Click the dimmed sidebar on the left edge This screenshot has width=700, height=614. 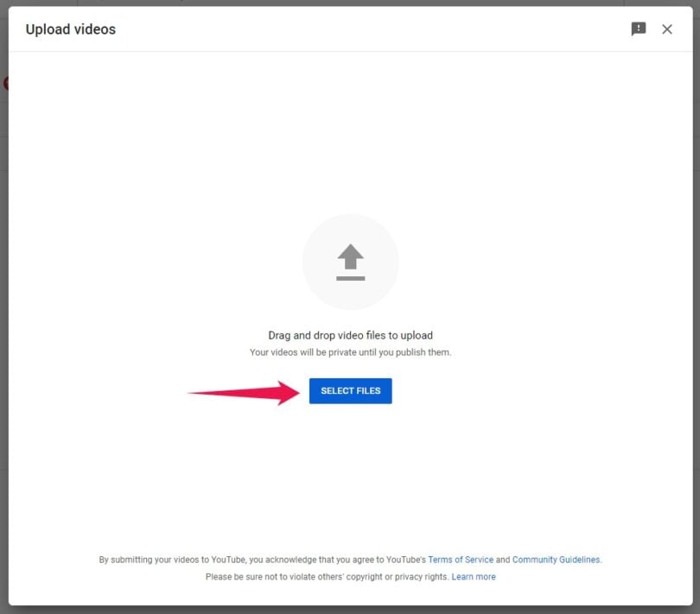tap(4, 259)
